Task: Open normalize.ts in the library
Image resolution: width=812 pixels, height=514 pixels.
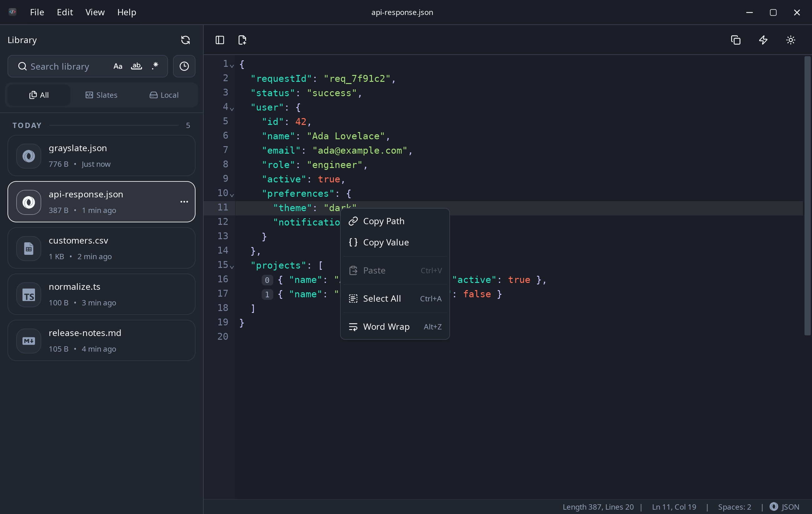Action: click(101, 294)
